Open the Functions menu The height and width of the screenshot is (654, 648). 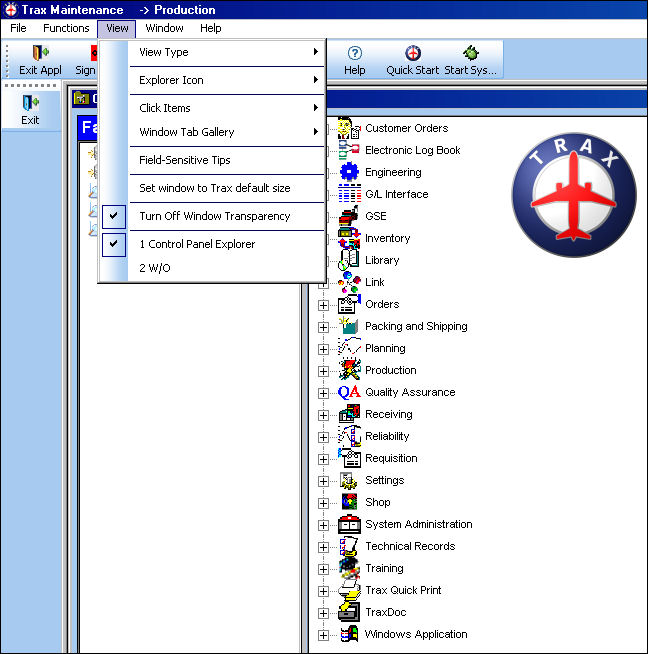click(x=66, y=28)
